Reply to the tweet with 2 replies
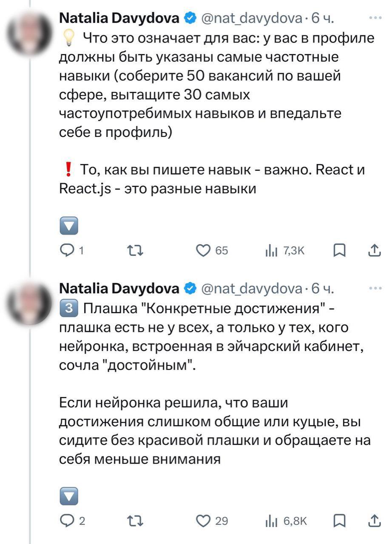 67,521
